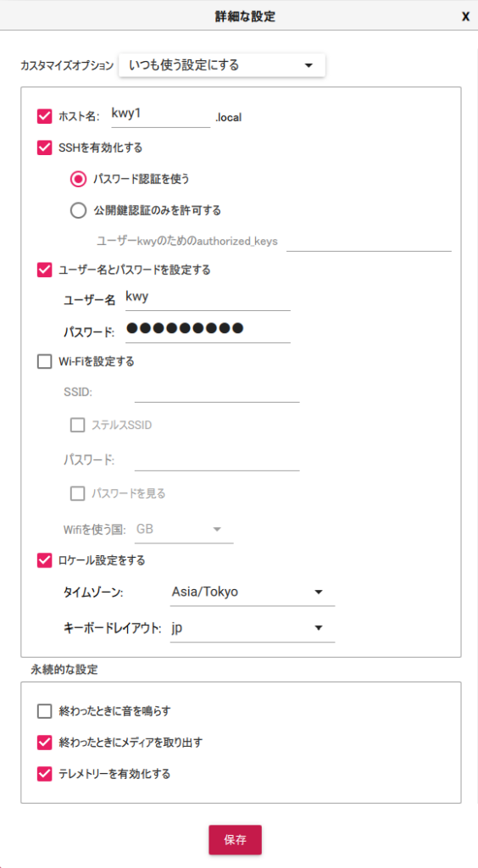Click the ユーザー名 field containing kwy
478x868 pixels.
click(208, 298)
